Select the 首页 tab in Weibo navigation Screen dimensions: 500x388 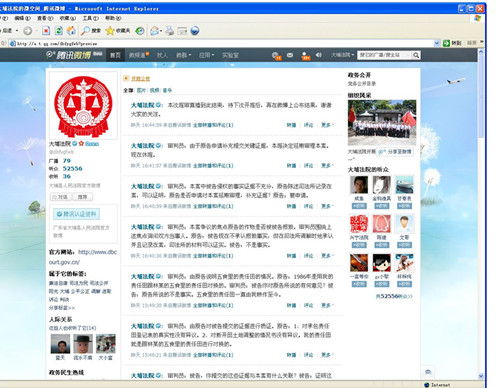115,55
